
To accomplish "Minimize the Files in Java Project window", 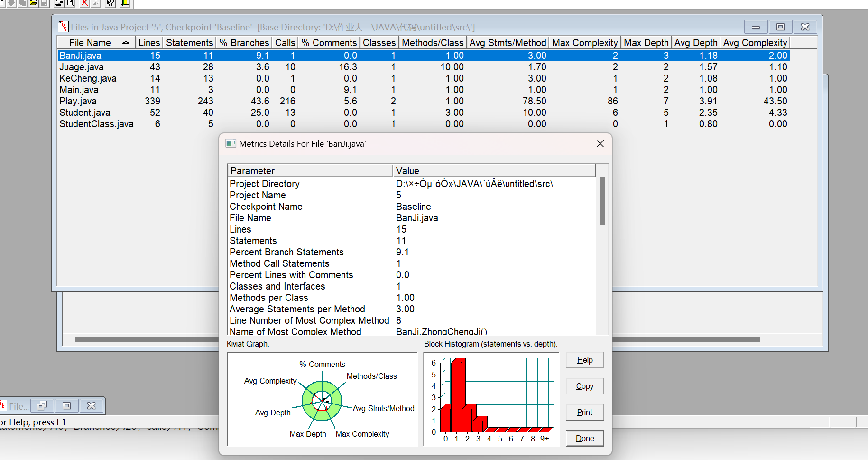I will (x=756, y=27).
